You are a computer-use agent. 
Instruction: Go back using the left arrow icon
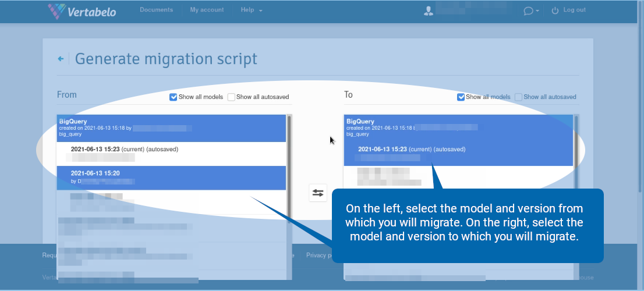click(x=61, y=59)
